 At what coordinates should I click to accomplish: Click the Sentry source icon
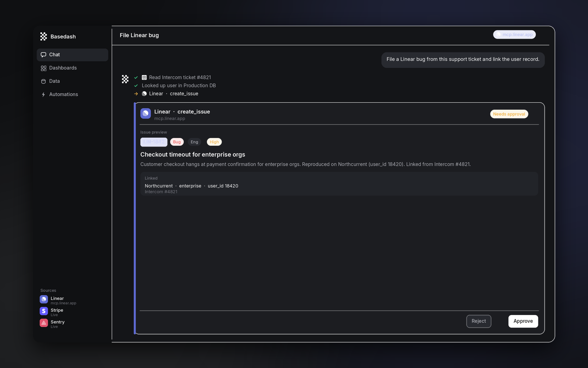44,323
